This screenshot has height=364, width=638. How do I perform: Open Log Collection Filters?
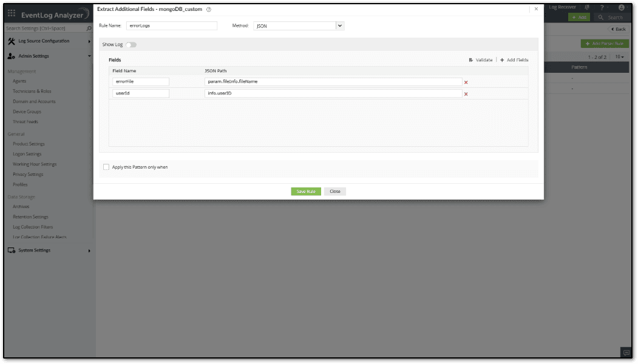coord(33,227)
